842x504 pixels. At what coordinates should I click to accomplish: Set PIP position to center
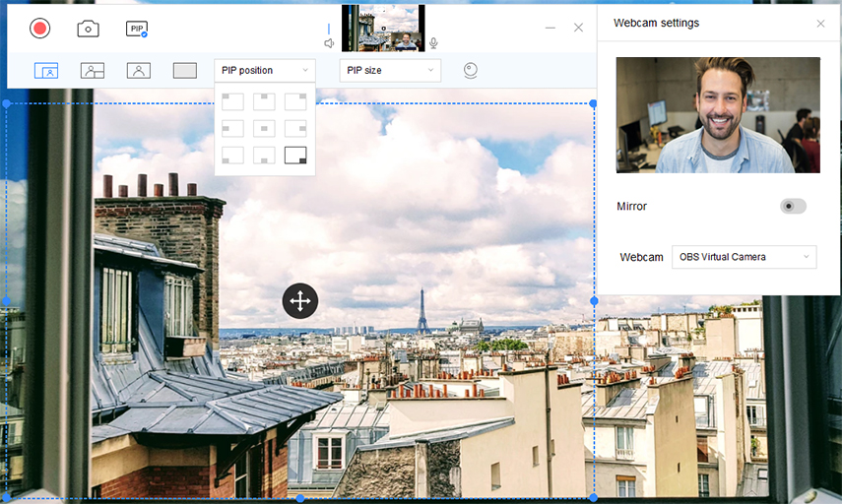pos(264,128)
